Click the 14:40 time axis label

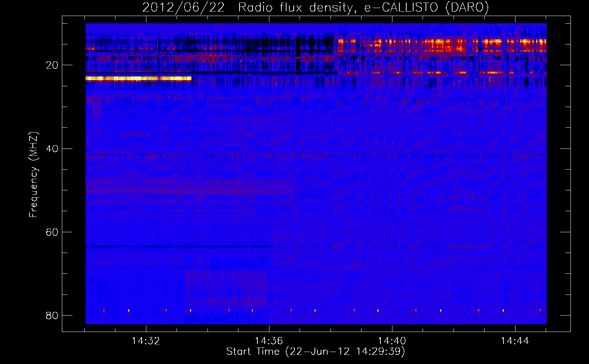(x=392, y=341)
